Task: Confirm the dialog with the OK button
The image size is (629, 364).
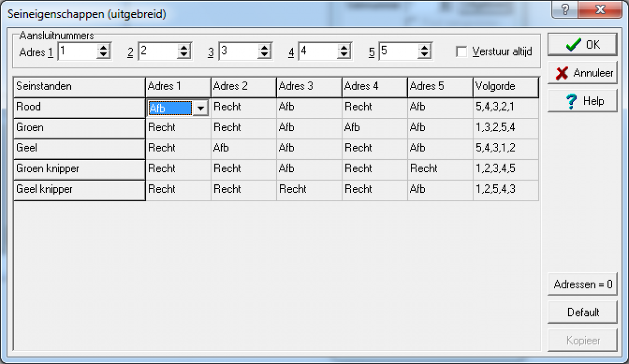Action: tap(583, 45)
